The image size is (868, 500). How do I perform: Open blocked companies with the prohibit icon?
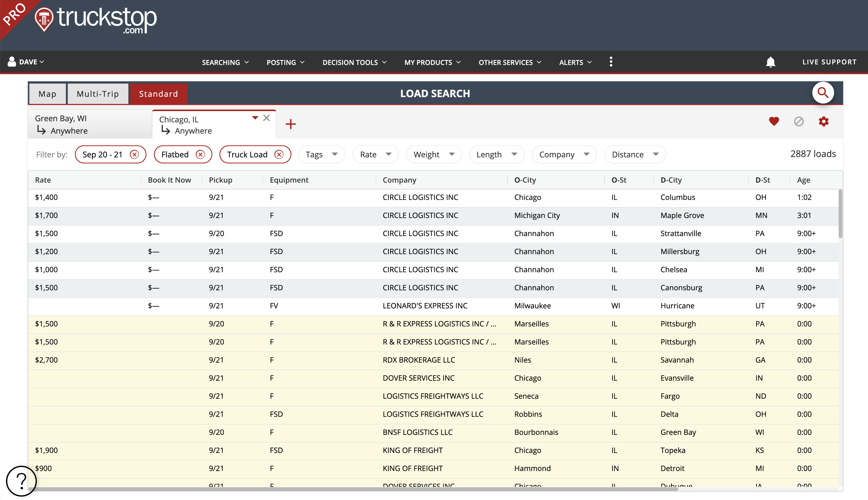click(799, 122)
